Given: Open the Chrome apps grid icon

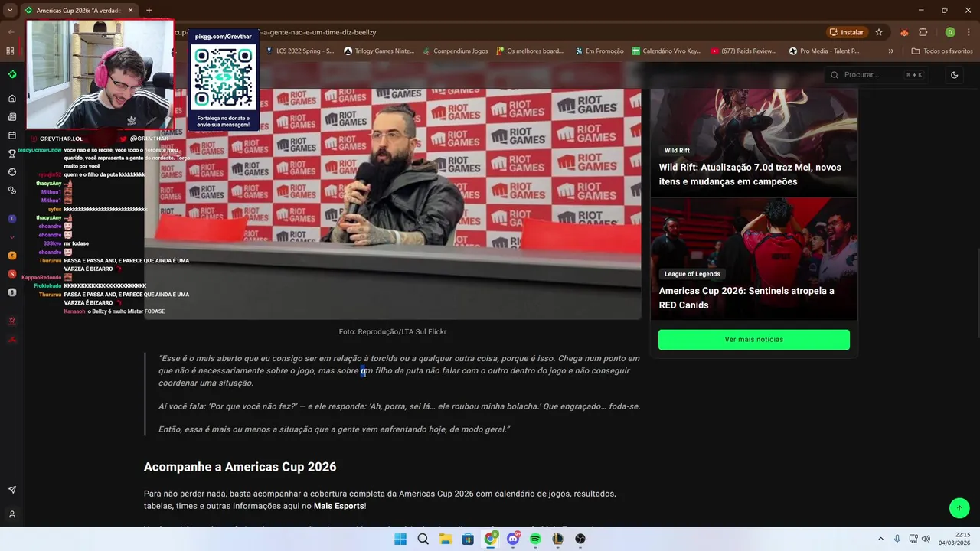Looking at the screenshot, I should (x=10, y=51).
